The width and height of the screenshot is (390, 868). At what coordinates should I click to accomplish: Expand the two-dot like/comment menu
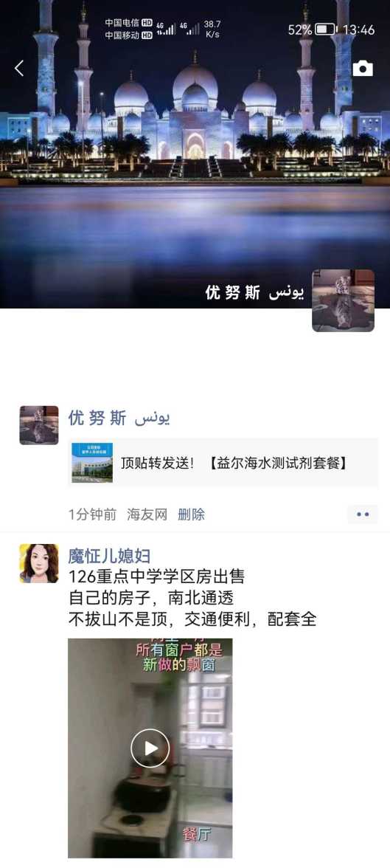click(x=363, y=514)
